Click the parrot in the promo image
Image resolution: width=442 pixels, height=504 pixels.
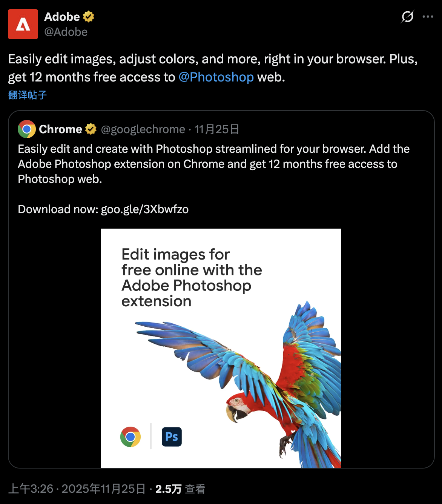coord(264,377)
